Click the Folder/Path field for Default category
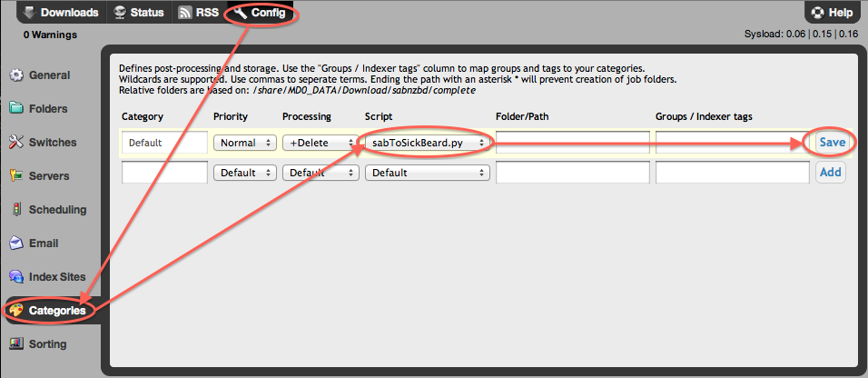This screenshot has height=378, width=868. 572,143
